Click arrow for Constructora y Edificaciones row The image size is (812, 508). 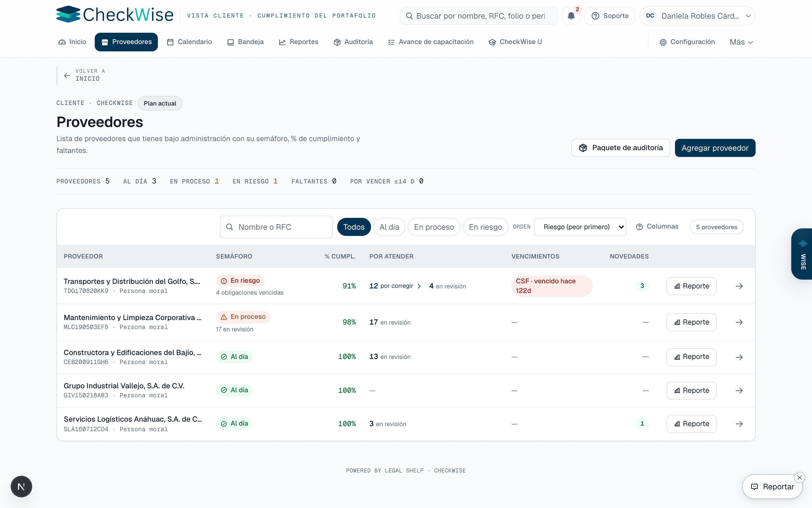(739, 357)
